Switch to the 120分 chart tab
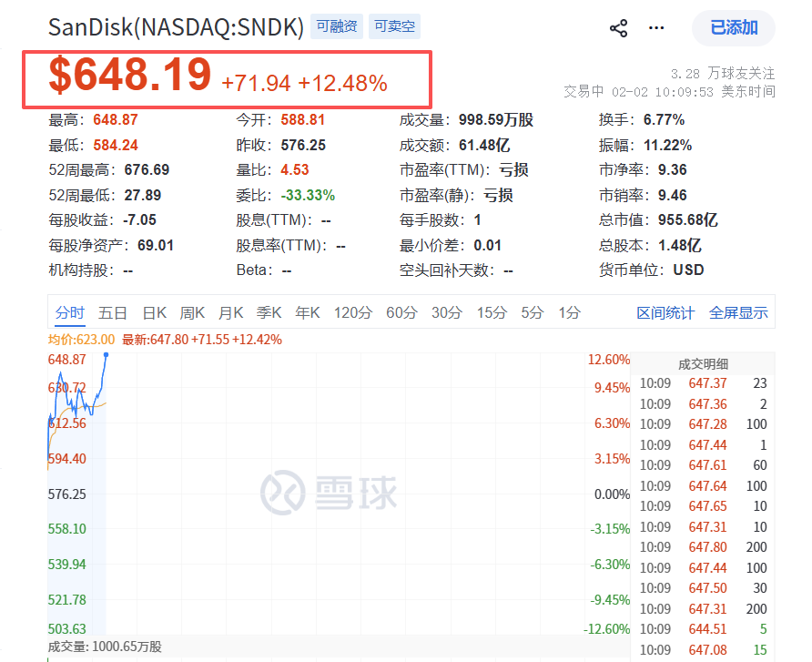 (352, 312)
